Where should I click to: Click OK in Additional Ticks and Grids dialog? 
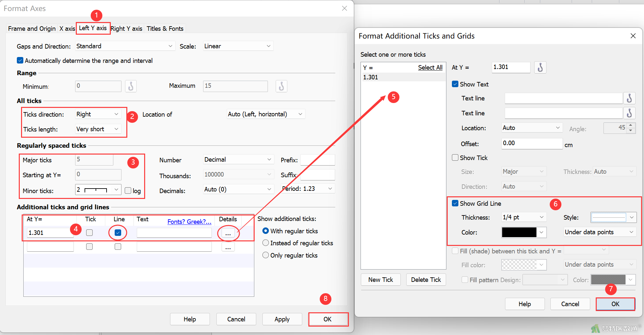pyautogui.click(x=615, y=304)
